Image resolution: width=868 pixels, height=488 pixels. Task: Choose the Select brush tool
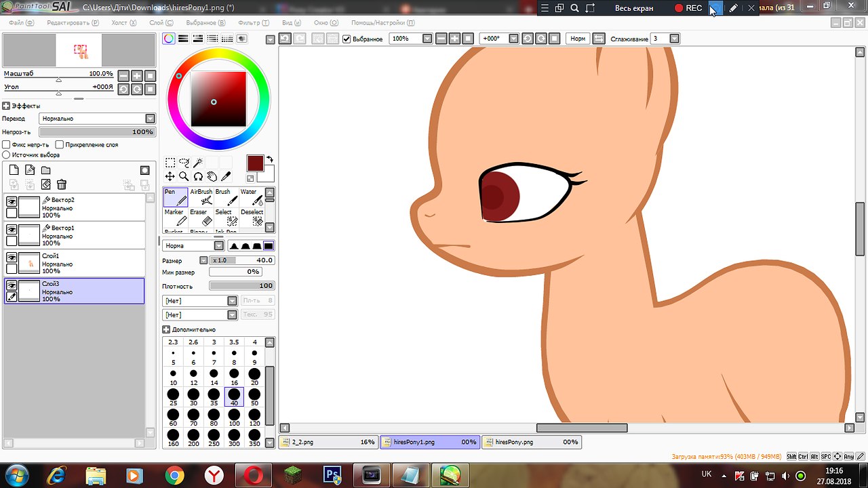[226, 218]
